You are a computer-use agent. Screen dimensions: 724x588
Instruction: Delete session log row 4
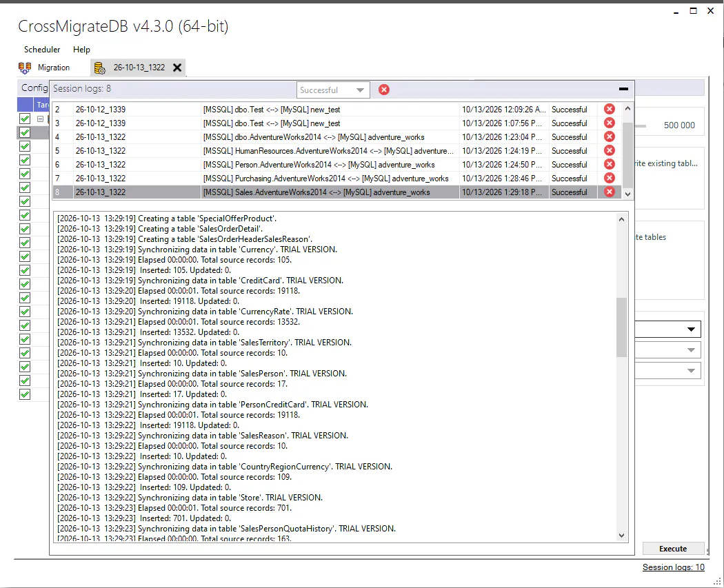click(609, 136)
